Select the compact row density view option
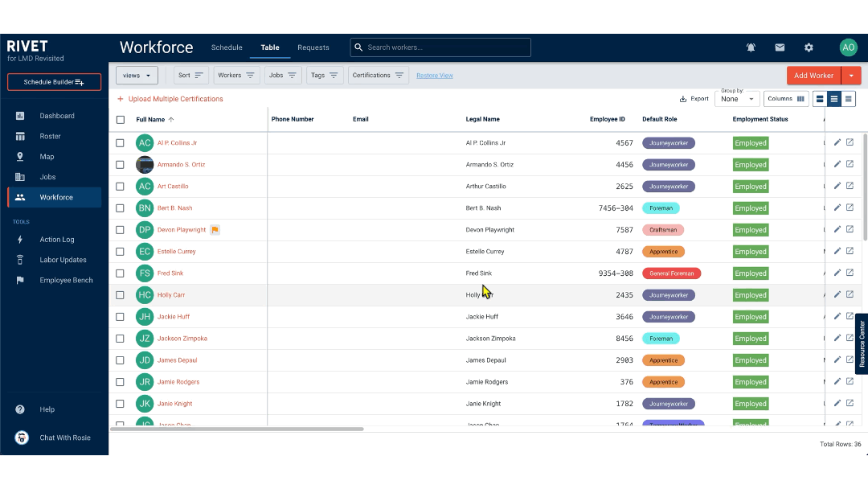 (x=848, y=99)
